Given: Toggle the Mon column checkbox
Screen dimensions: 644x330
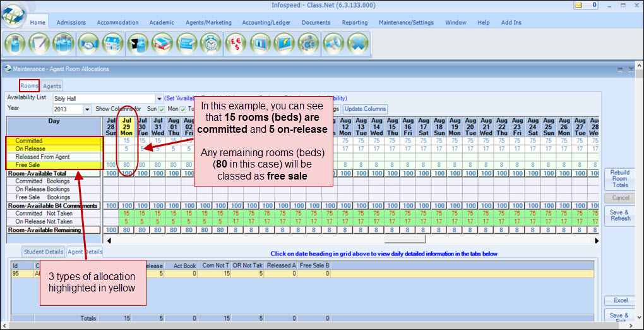Looking at the screenshot, I should [x=181, y=109].
